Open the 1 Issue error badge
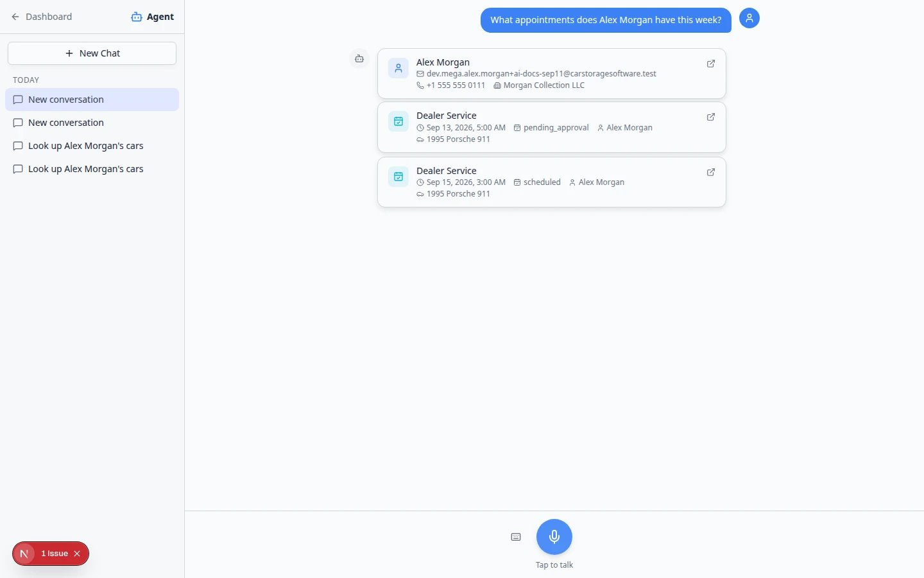The width and height of the screenshot is (924, 578). (55, 554)
